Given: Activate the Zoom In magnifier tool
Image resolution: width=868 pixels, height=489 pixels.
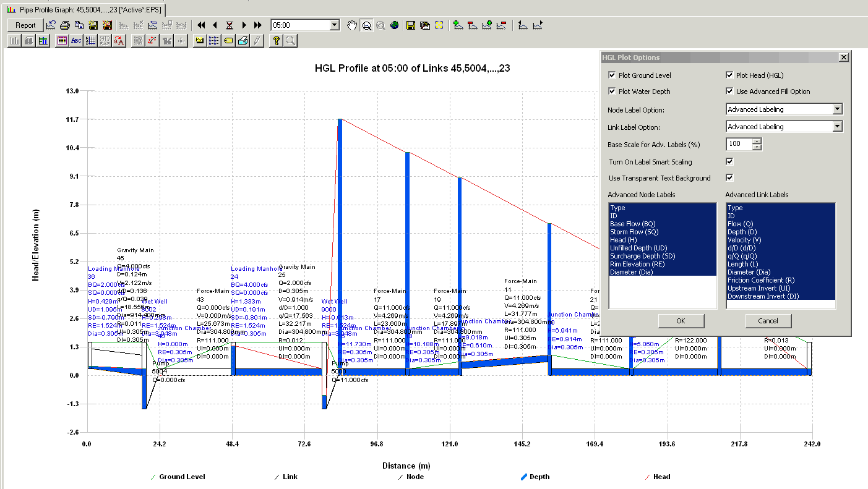Looking at the screenshot, I should tap(365, 25).
